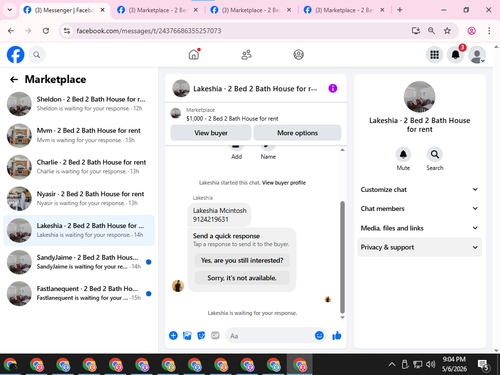Open the taskbar network icon

417,364
